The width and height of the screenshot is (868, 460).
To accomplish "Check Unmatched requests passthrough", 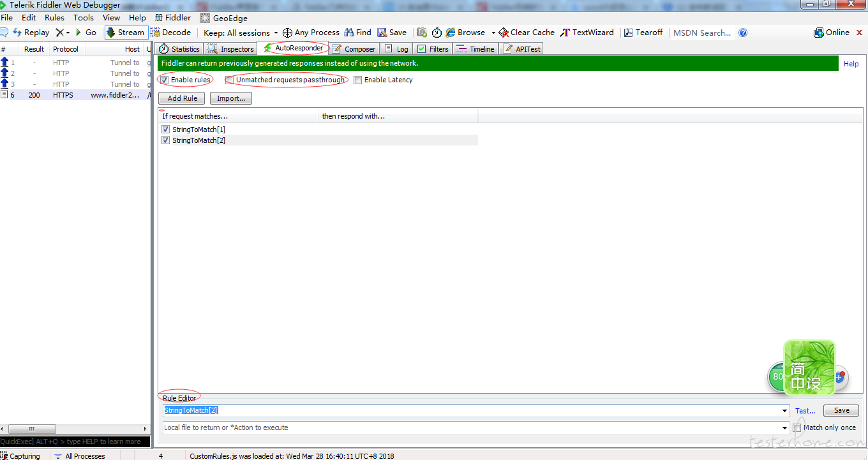I will pyautogui.click(x=229, y=80).
